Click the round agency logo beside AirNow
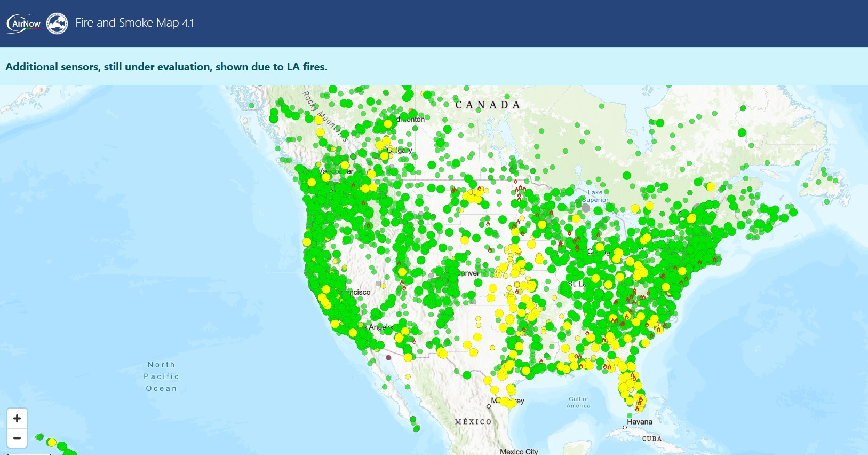The height and width of the screenshot is (455, 868). coord(57,23)
